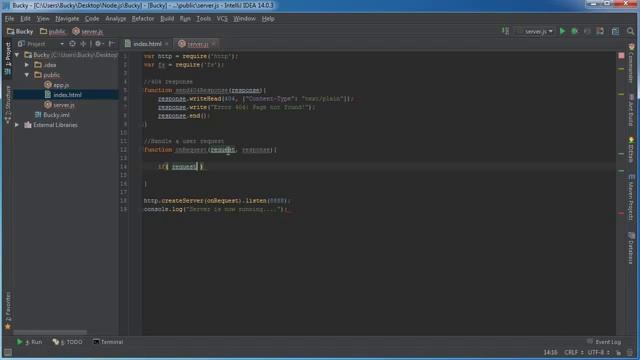Click the Project panel horizontal scrollbar
Image resolution: width=640 pixels, height=360 pixels.
pyautogui.click(x=50, y=332)
